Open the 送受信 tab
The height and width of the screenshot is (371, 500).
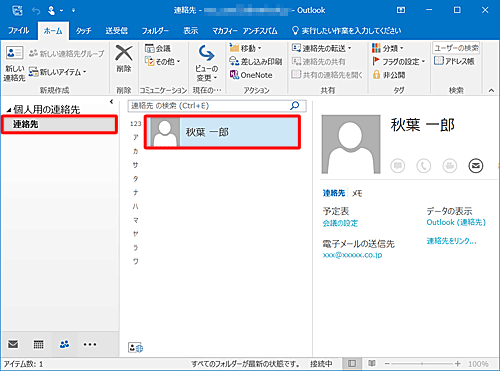click(x=116, y=31)
